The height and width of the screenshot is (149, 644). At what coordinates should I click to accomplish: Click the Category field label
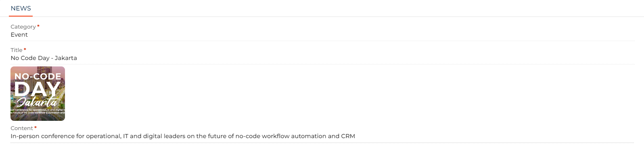[x=23, y=27]
